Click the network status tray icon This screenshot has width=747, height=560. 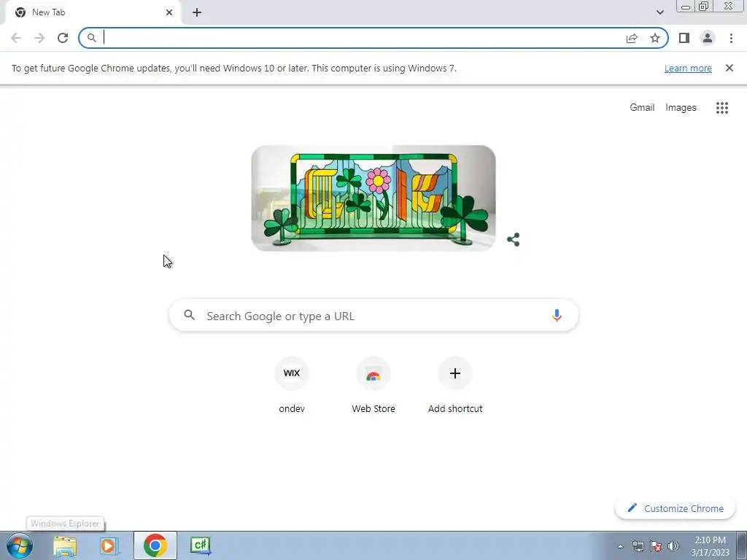pyautogui.click(x=638, y=546)
